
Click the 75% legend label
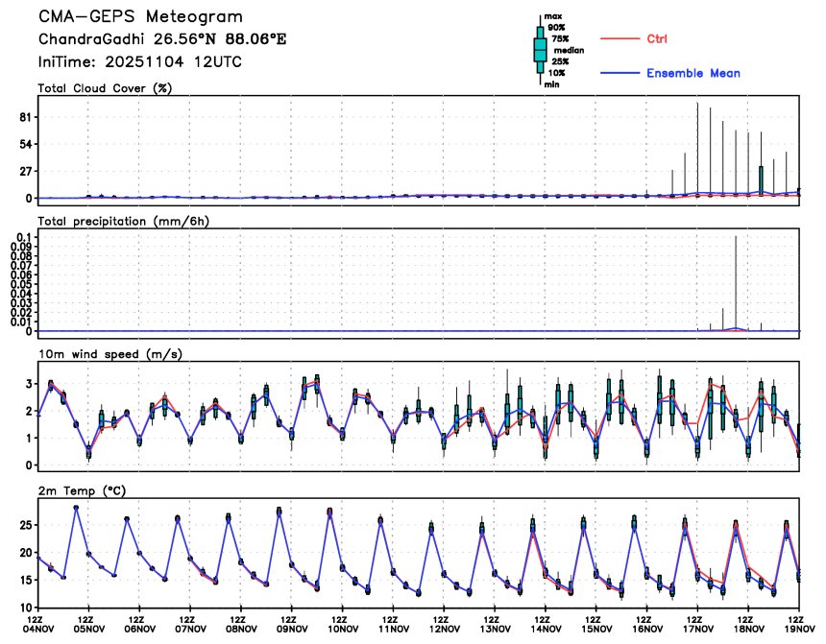[560, 39]
